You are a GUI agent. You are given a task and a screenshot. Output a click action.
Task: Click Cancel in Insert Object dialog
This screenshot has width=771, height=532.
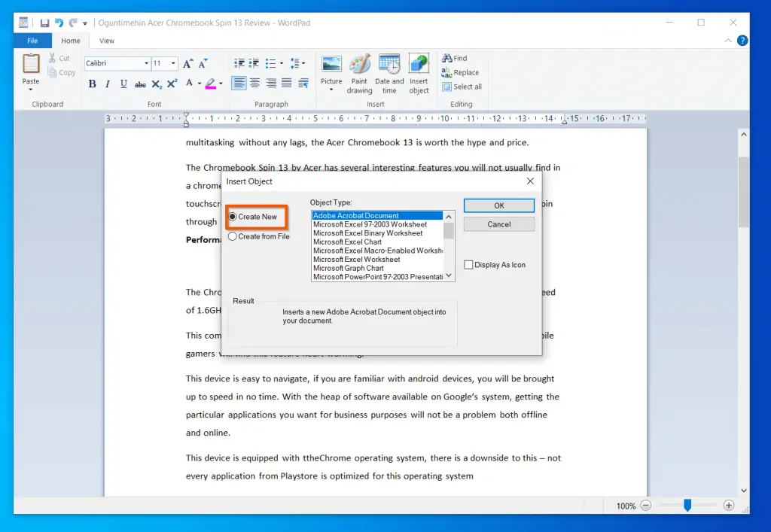498,224
